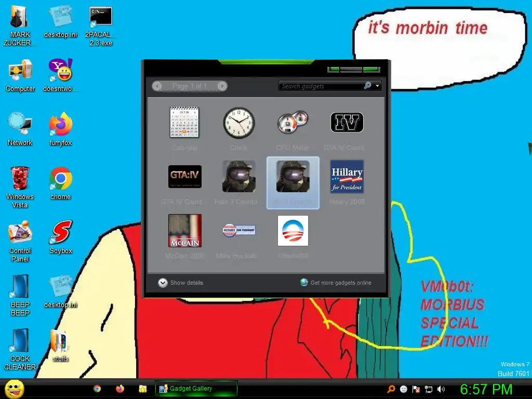Select the Network desktop icon
Screen dimensions: 532x399
(x=20, y=129)
